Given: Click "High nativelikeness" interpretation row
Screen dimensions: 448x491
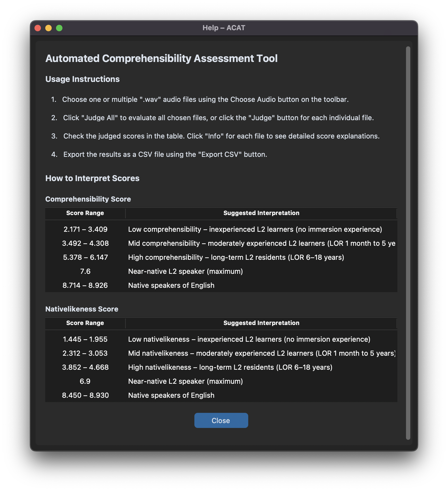Looking at the screenshot, I should (x=230, y=367).
